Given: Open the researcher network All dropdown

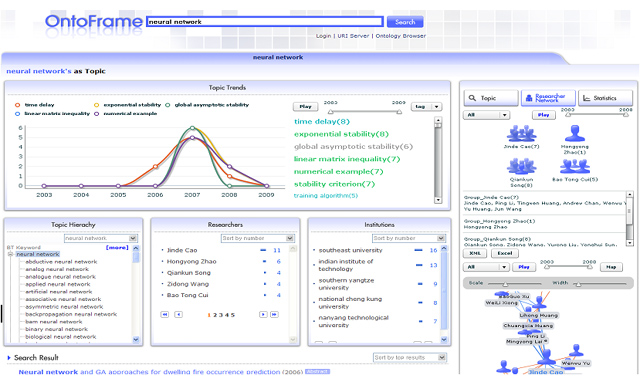Looking at the screenshot, I should [487, 115].
